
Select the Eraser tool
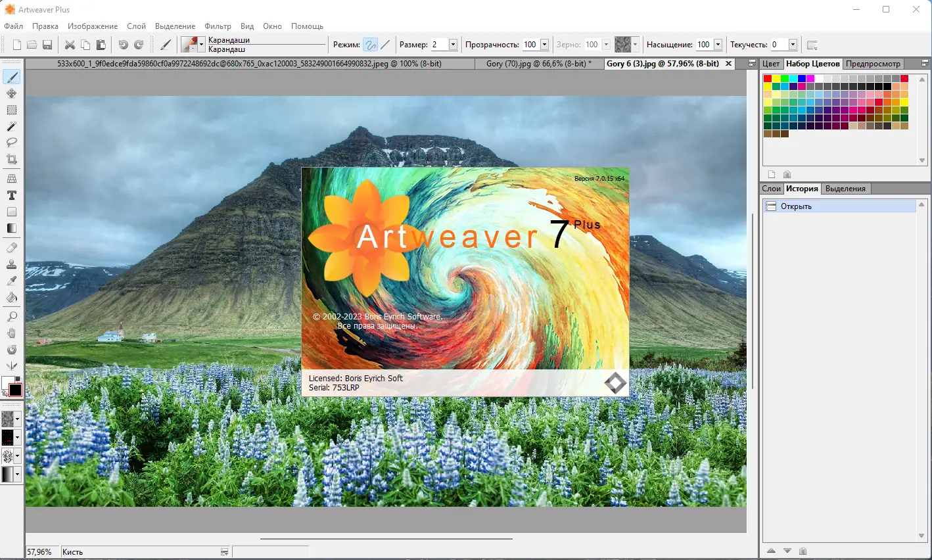11,248
